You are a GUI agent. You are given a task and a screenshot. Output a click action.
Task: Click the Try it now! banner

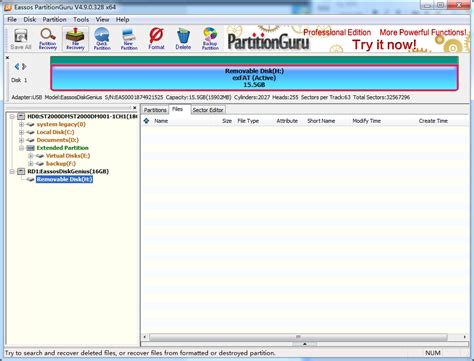pyautogui.click(x=384, y=45)
